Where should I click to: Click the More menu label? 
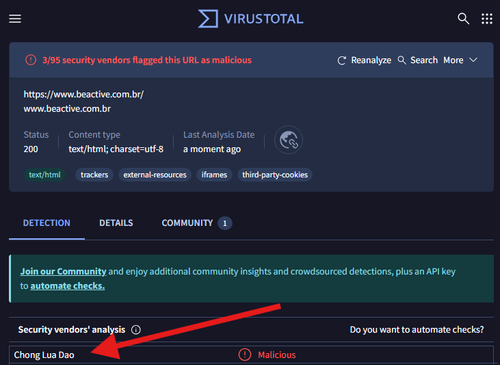click(x=453, y=60)
